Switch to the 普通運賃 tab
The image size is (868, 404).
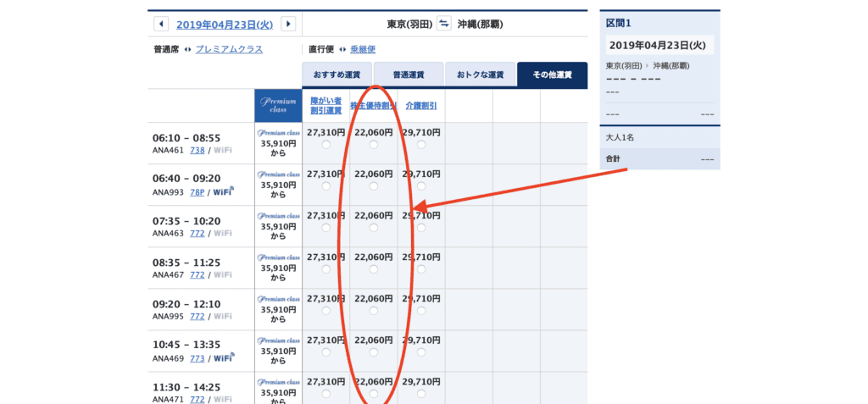(x=409, y=75)
